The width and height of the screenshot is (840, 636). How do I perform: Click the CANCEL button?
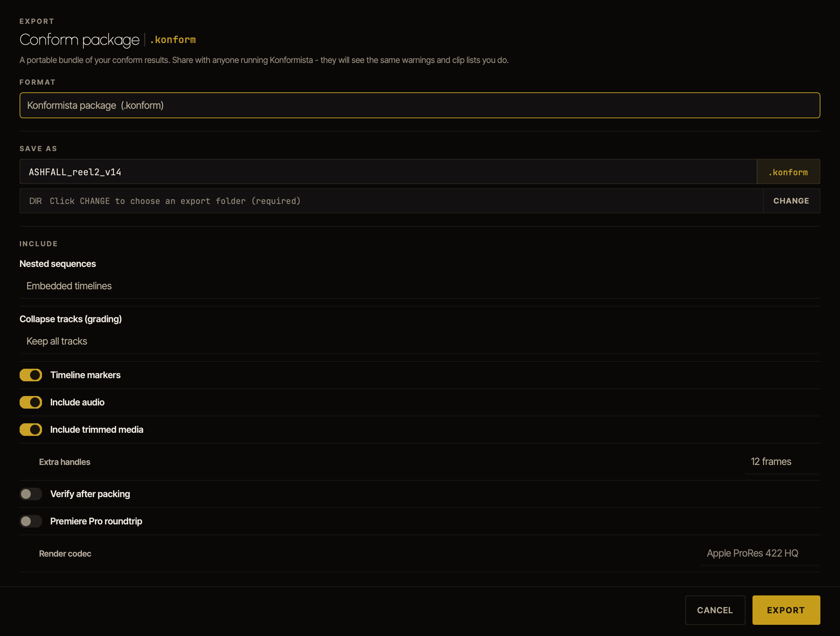(x=715, y=610)
